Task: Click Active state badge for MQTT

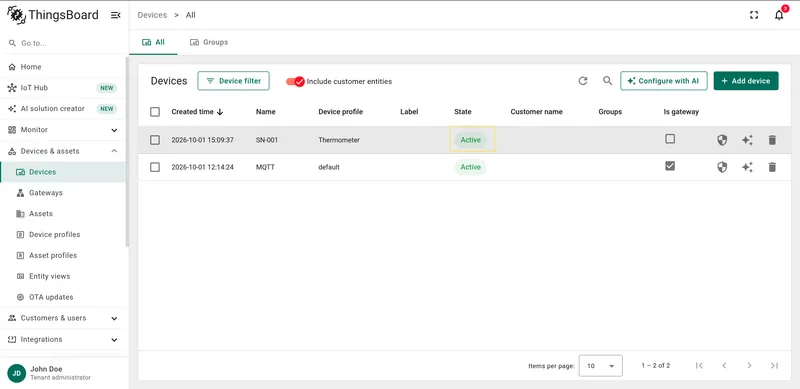Action: (470, 167)
